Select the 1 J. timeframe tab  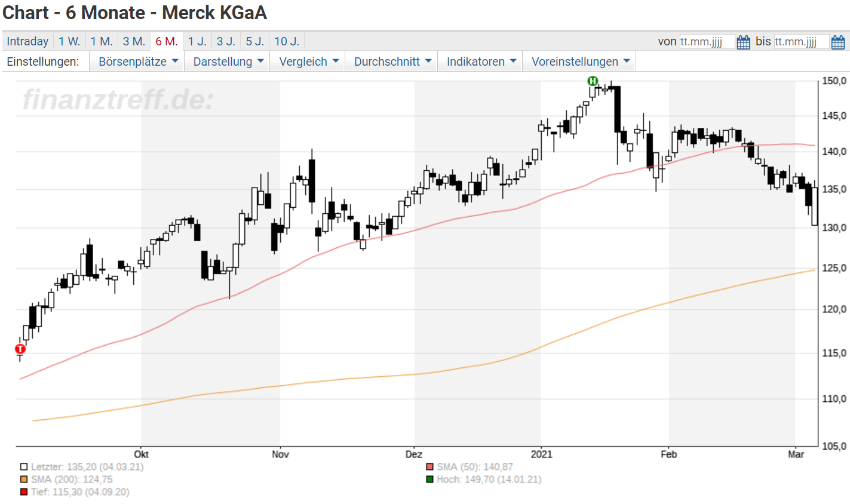(x=197, y=41)
